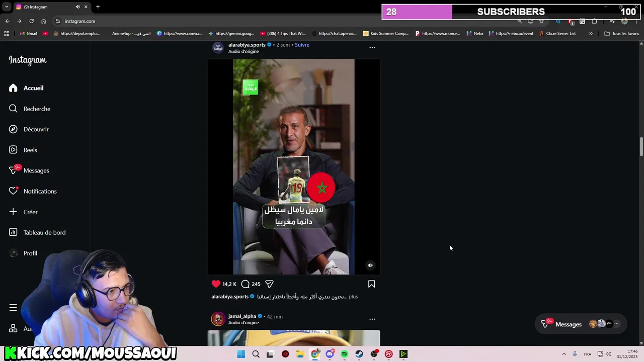The height and width of the screenshot is (362, 644).
Task: Open File Explorer from taskbar
Action: (300, 354)
